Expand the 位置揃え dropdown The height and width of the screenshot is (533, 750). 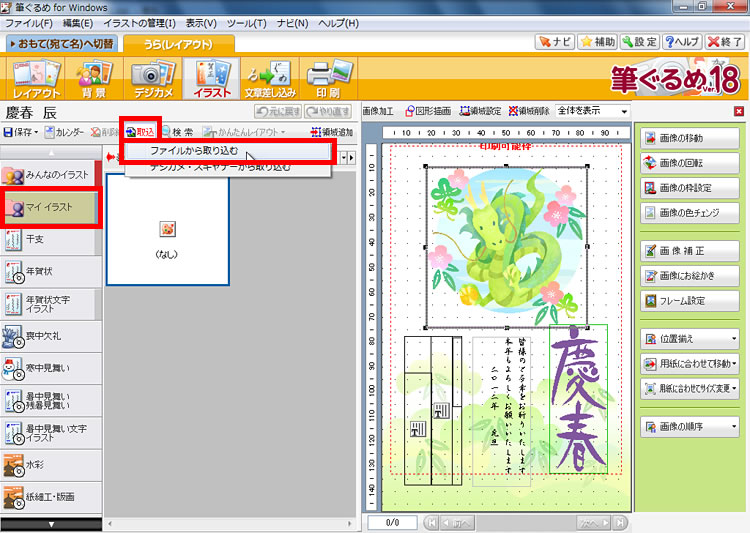point(690,339)
